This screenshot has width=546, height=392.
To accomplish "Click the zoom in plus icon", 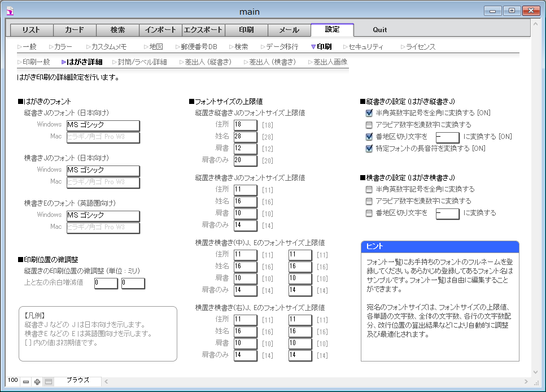I will pyautogui.click(x=37, y=382).
